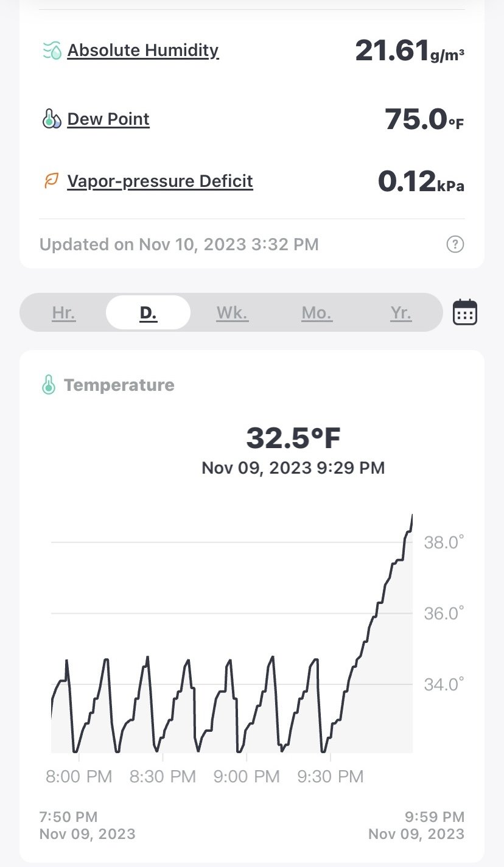Tap the 75.0°F dew point value
The height and width of the screenshot is (867, 504).
424,119
